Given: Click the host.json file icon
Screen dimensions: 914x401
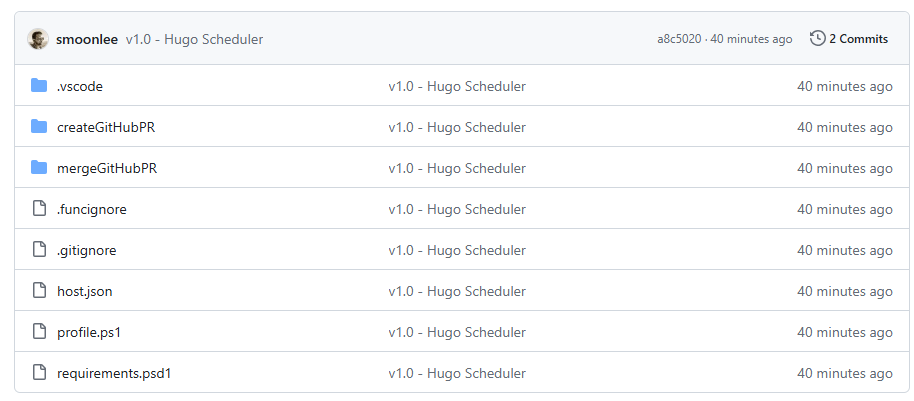Looking at the screenshot, I should pos(39,291).
